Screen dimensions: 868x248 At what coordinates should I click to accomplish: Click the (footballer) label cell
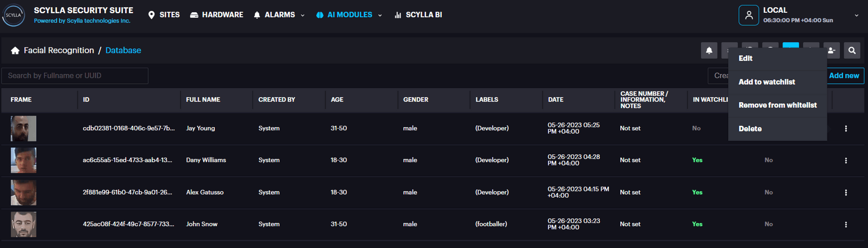click(x=491, y=224)
